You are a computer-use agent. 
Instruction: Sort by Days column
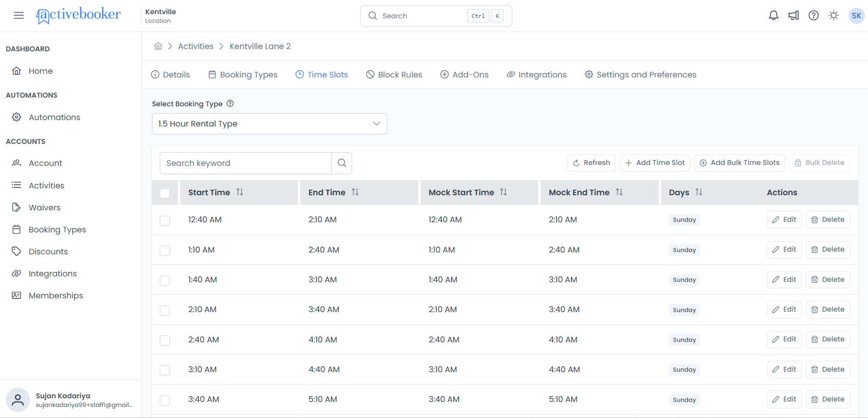(699, 192)
